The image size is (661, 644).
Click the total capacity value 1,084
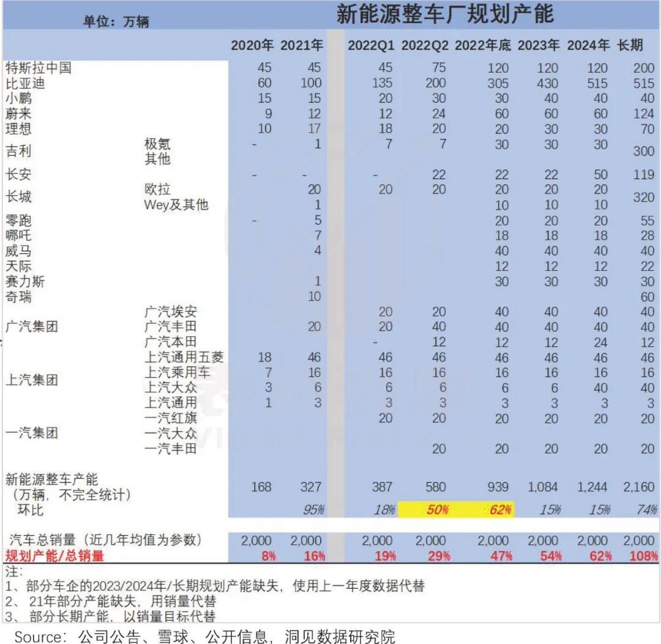tap(542, 487)
